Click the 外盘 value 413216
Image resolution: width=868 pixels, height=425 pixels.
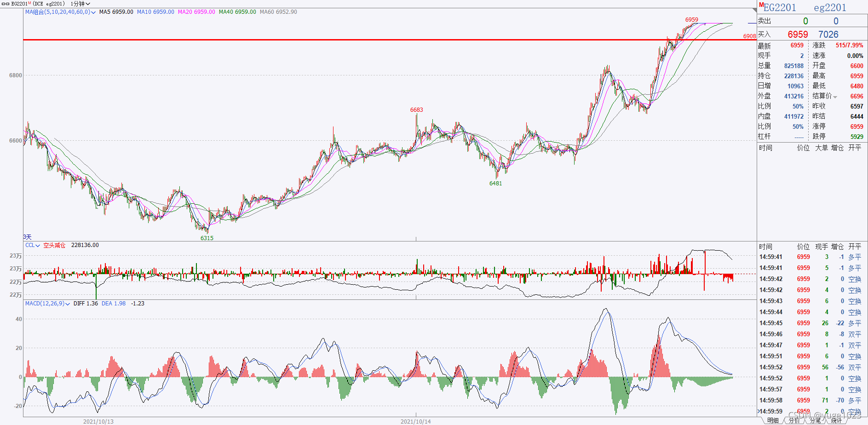794,96
